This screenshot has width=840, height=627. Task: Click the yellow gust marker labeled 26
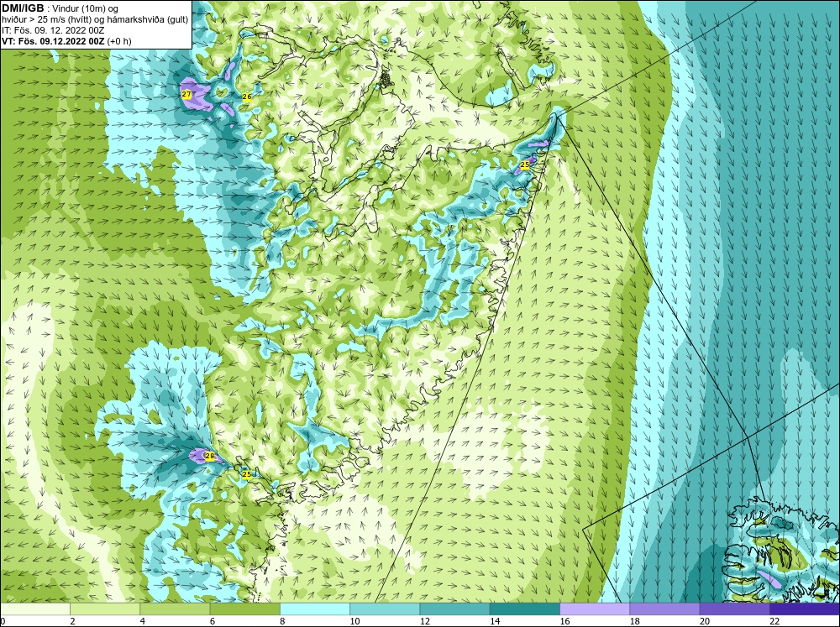click(247, 97)
